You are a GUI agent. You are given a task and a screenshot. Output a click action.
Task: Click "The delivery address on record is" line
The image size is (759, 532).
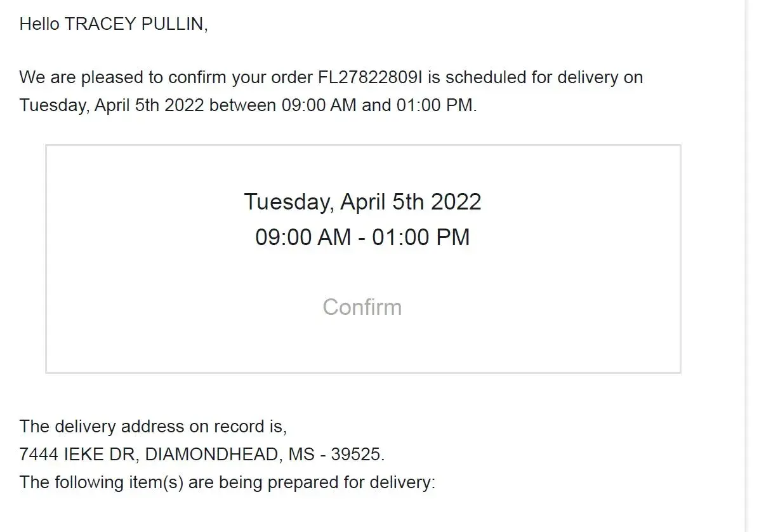click(153, 427)
